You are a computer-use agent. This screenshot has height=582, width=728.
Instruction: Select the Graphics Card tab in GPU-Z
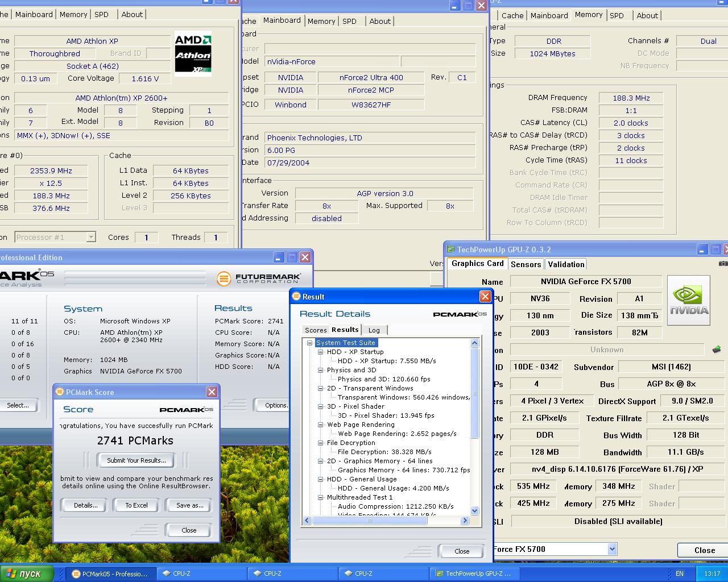click(478, 263)
